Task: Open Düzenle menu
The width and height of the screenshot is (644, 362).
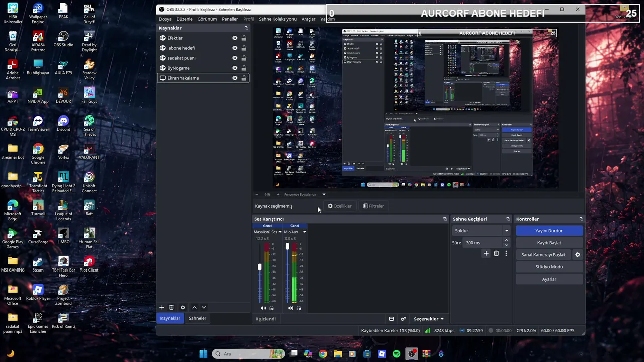Action: pos(184,19)
